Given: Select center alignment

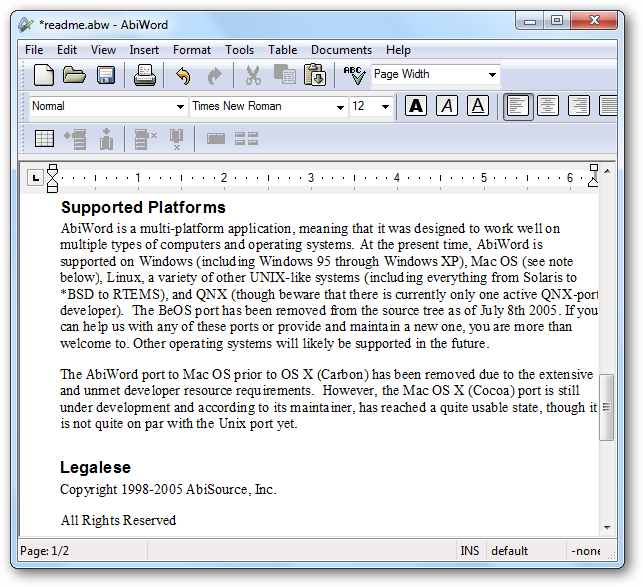Looking at the screenshot, I should pos(548,106).
